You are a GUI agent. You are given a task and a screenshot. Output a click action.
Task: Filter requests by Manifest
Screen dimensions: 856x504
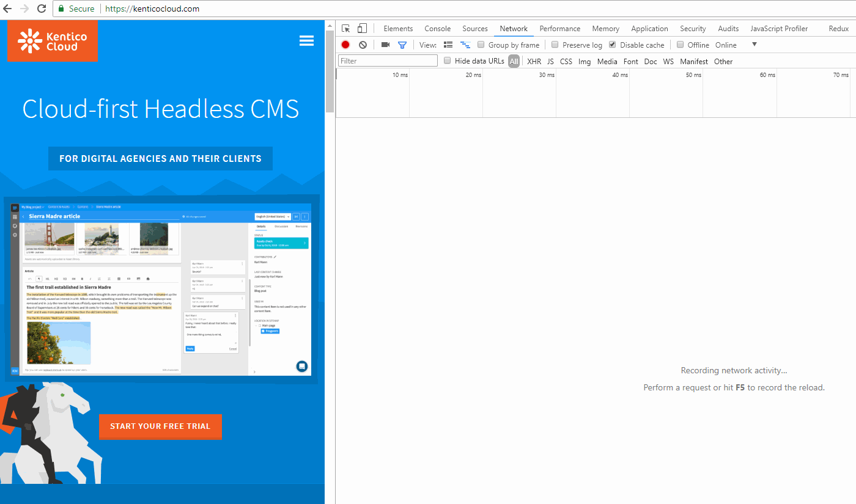694,61
